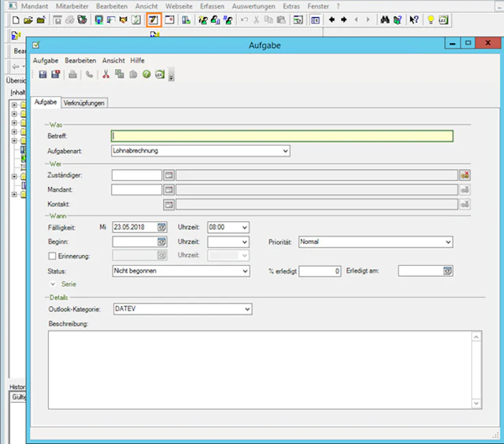The height and width of the screenshot is (444, 504).
Task: Click the Kontakt selection list icon
Action: tap(168, 204)
